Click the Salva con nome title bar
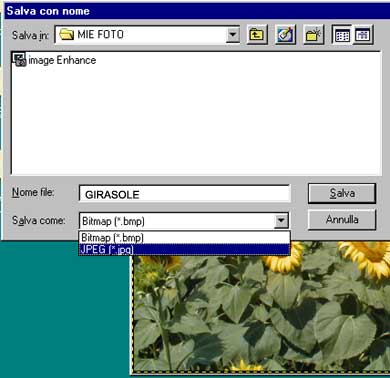 [x=197, y=11]
